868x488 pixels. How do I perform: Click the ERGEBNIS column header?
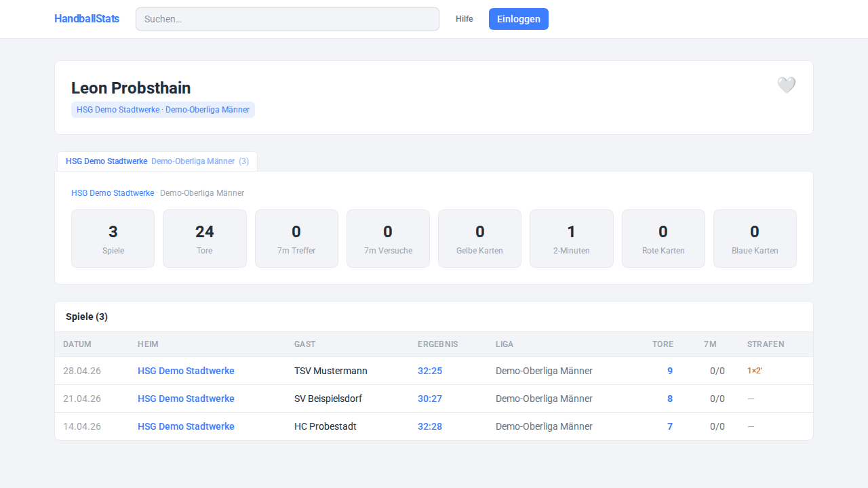tap(438, 344)
